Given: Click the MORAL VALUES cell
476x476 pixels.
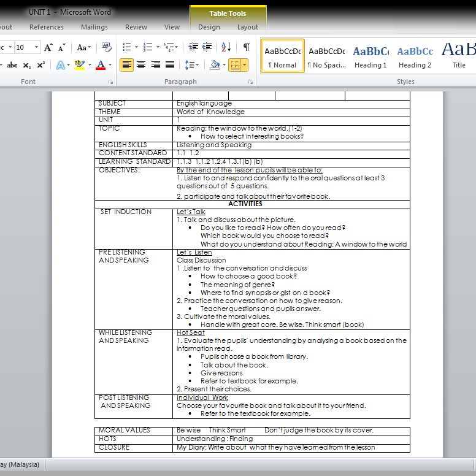Looking at the screenshot, I should pos(134,431).
